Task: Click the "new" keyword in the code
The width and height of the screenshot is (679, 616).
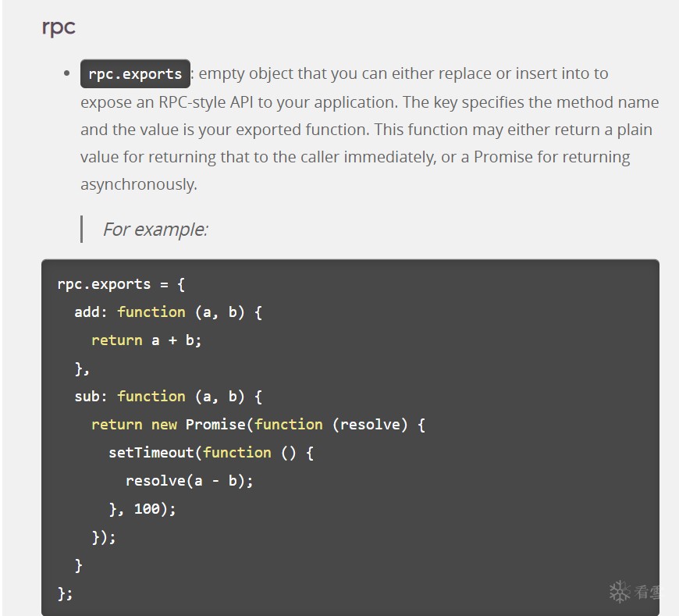Action: click(164, 424)
